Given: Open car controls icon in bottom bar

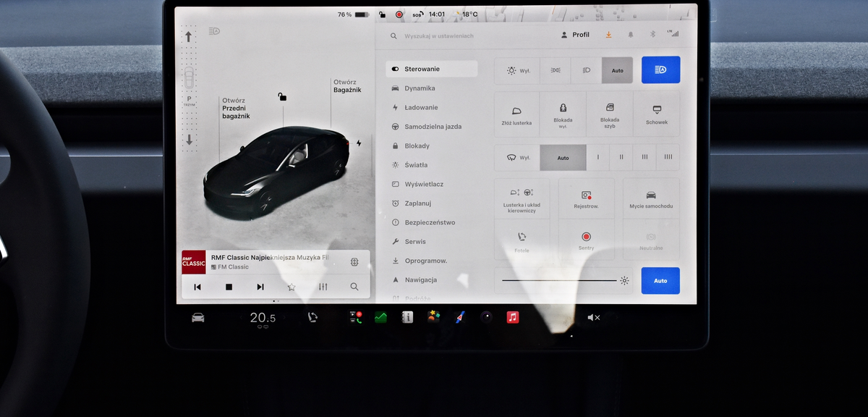Looking at the screenshot, I should [197, 317].
